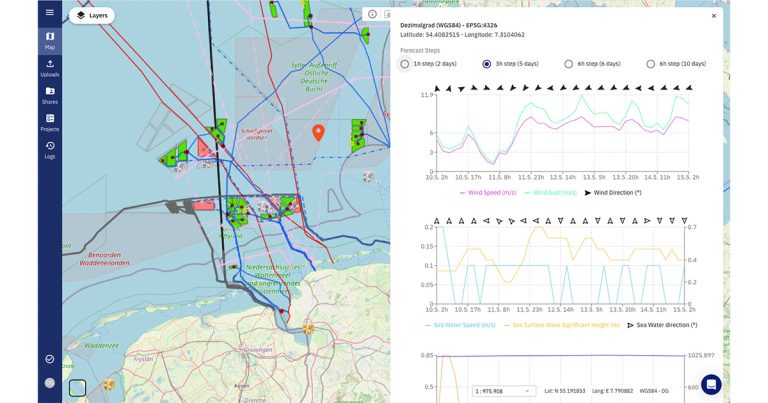Click the projects grid icon in the sidebar
This screenshot has height=403, width=768.
(x=50, y=119)
